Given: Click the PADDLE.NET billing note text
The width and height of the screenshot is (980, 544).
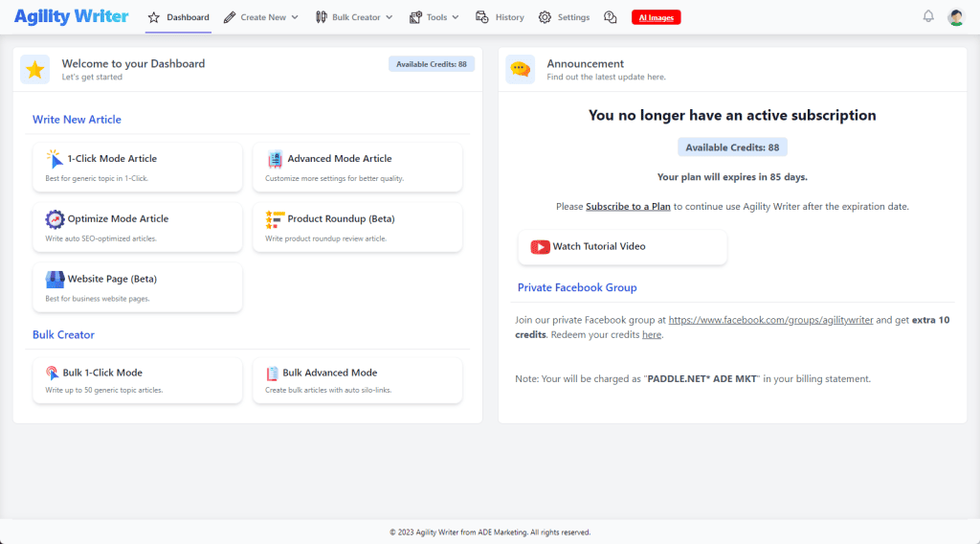Looking at the screenshot, I should [693, 379].
